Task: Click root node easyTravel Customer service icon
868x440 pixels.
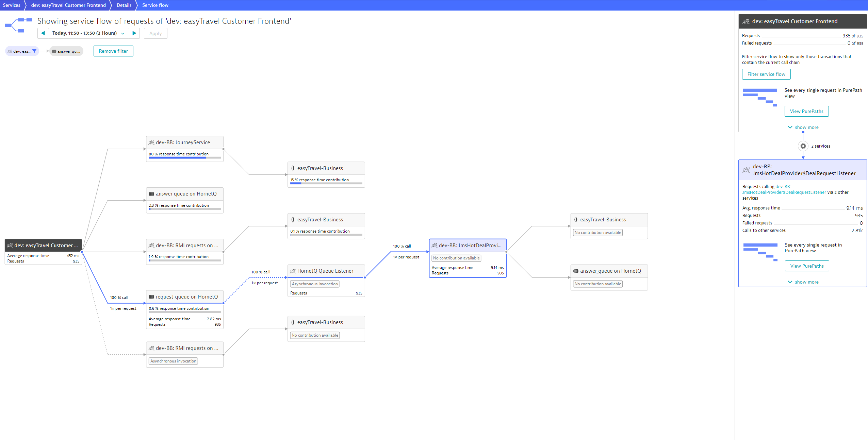Action: coord(10,246)
